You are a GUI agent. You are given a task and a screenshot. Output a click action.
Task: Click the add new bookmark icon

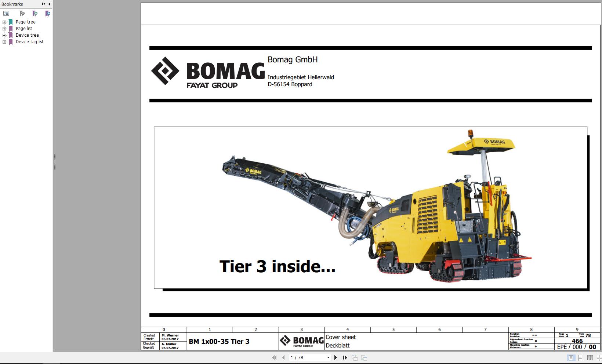click(x=35, y=14)
